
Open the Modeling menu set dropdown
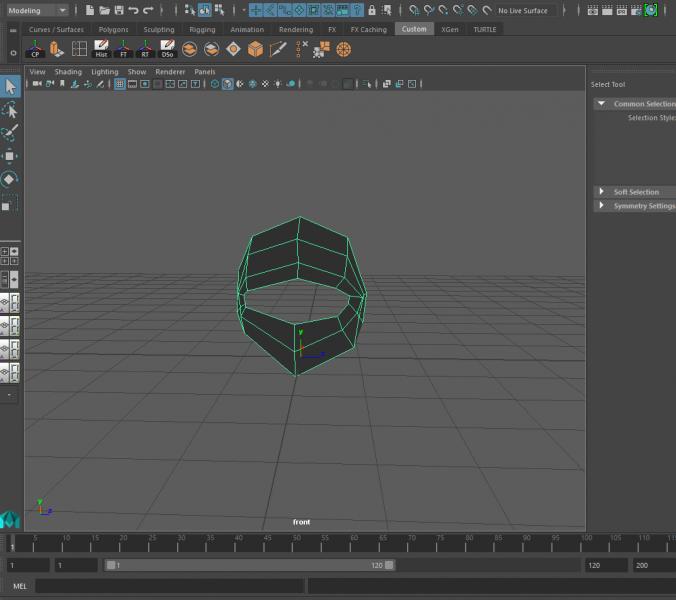(37, 10)
